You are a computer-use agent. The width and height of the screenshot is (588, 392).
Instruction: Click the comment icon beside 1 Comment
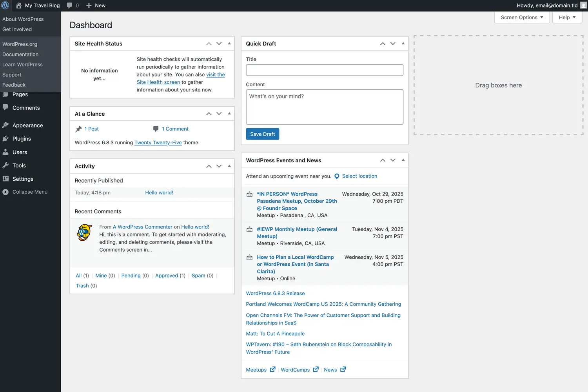(156, 129)
